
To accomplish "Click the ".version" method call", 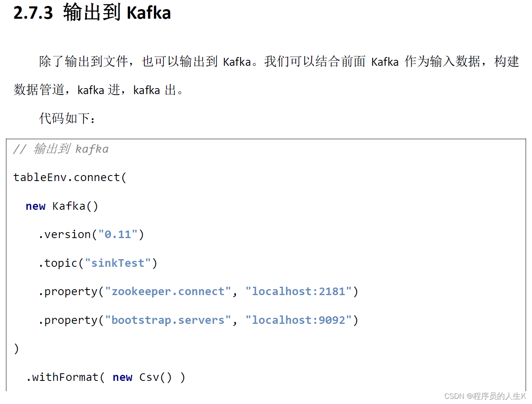I will [x=65, y=235].
